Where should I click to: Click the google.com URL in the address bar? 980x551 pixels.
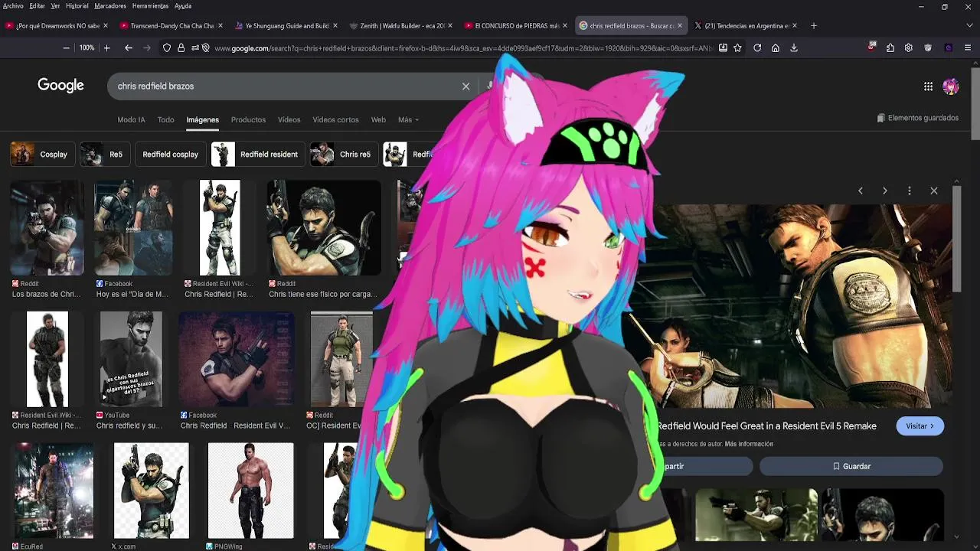coord(463,48)
